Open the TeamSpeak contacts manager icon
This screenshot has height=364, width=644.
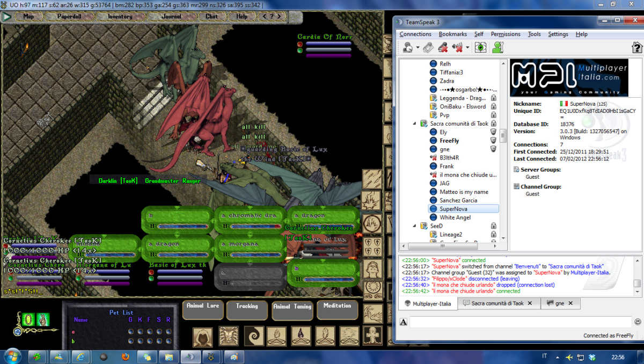(497, 47)
